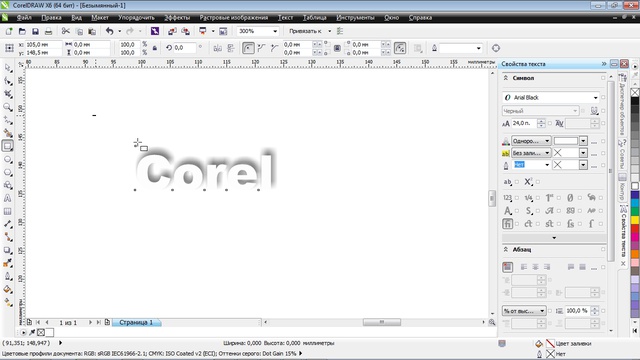This screenshot has height=360, width=640.
Task: Open the Советы docker side tab
Action: click(622, 154)
